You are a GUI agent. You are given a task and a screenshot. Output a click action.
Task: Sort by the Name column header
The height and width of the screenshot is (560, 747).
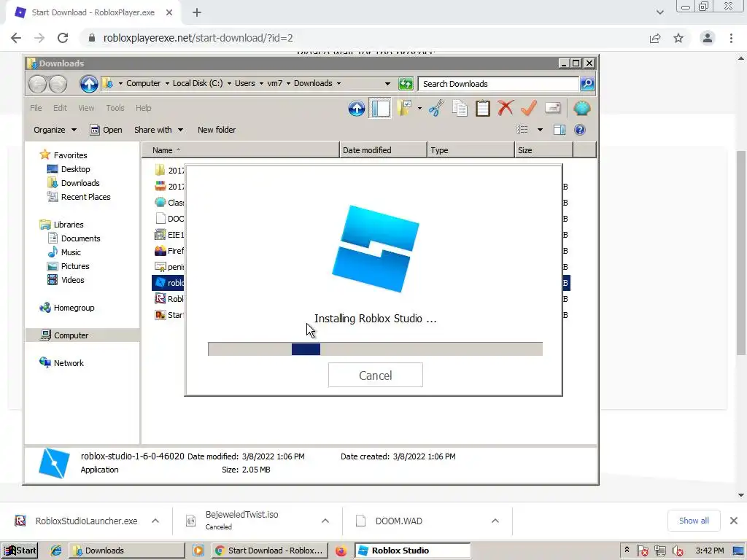[x=241, y=150]
